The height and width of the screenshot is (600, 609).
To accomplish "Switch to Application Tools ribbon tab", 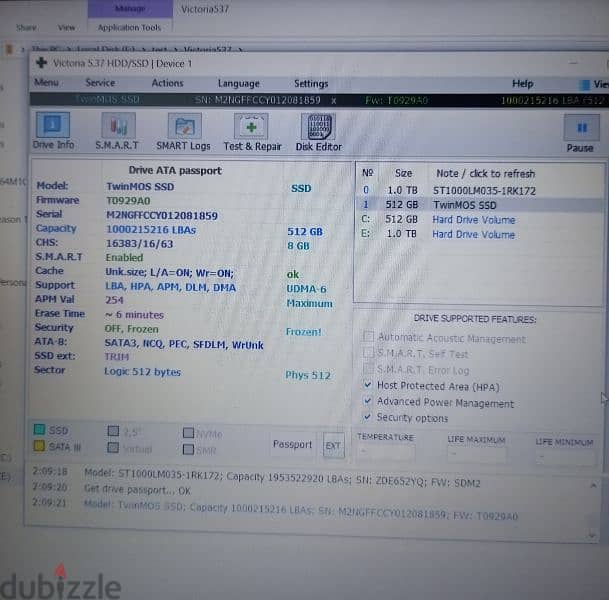I will coord(129,28).
